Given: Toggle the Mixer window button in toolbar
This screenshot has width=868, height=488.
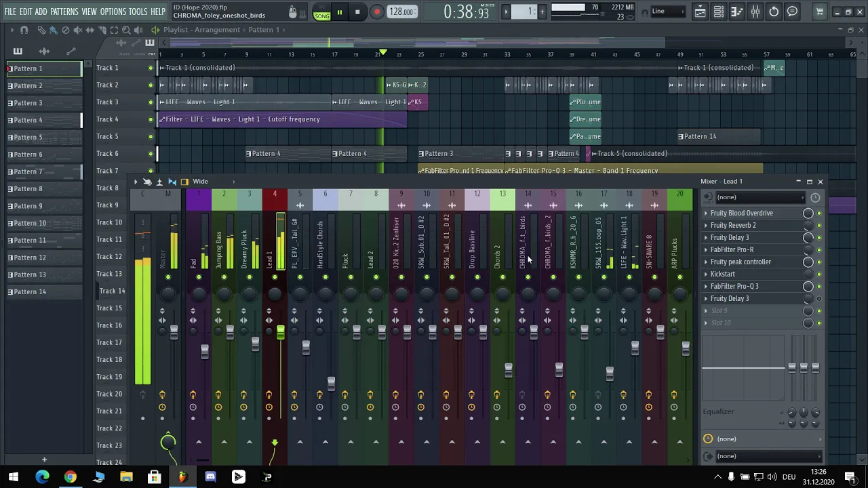Looking at the screenshot, I should tap(755, 12).
